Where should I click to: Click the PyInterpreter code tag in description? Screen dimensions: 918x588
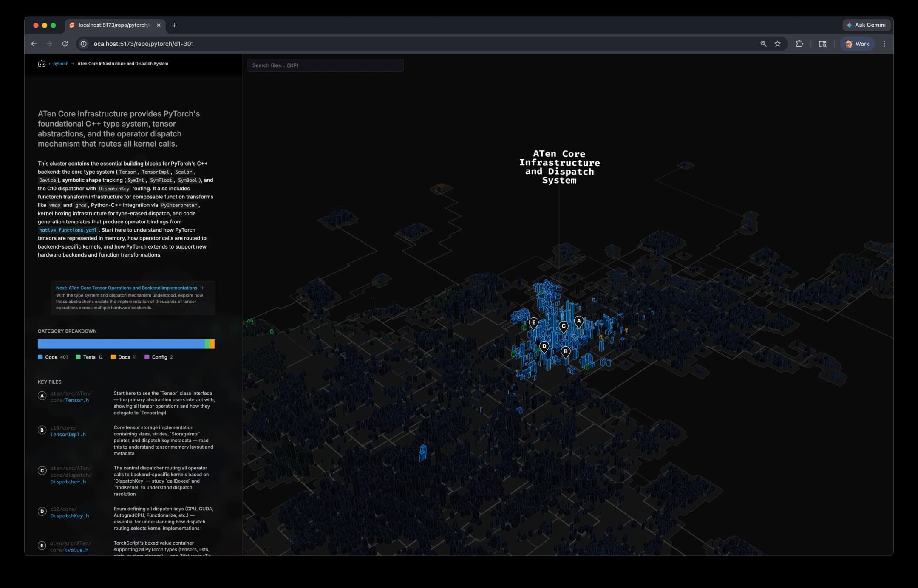click(x=179, y=205)
